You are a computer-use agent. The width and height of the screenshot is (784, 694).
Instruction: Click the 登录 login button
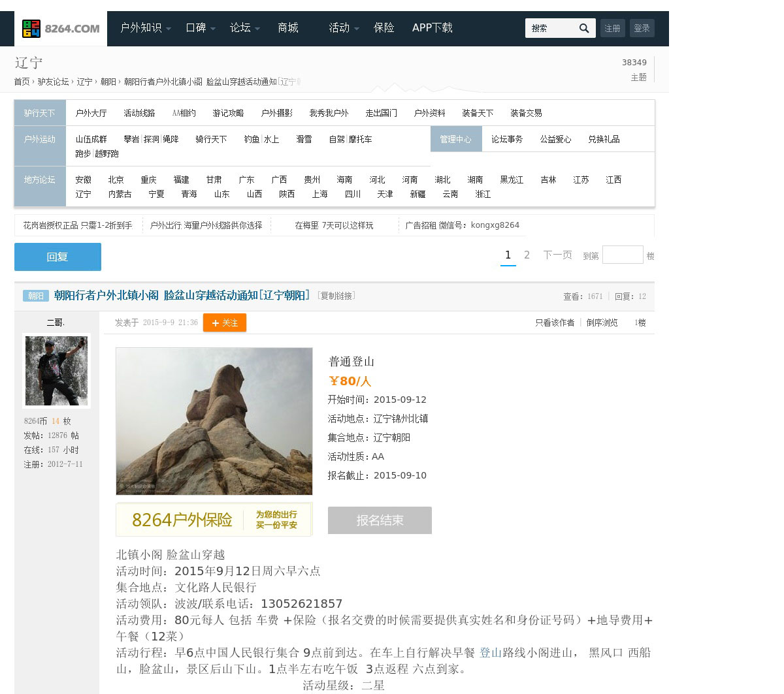(x=642, y=28)
